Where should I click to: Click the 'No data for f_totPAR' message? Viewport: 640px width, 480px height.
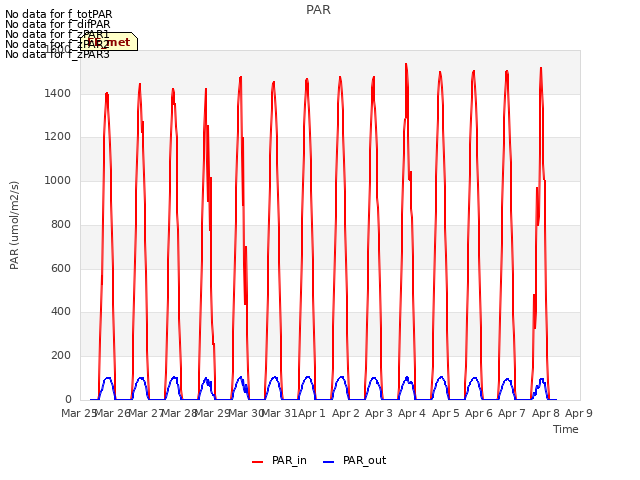(59, 14)
